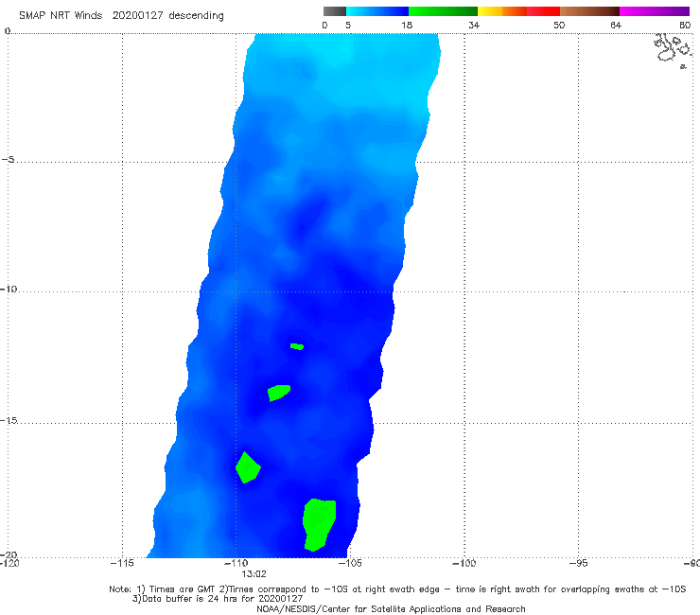This screenshot has width=700, height=615.
Task: Click the Galapagos Islands outline
Action: point(673,49)
